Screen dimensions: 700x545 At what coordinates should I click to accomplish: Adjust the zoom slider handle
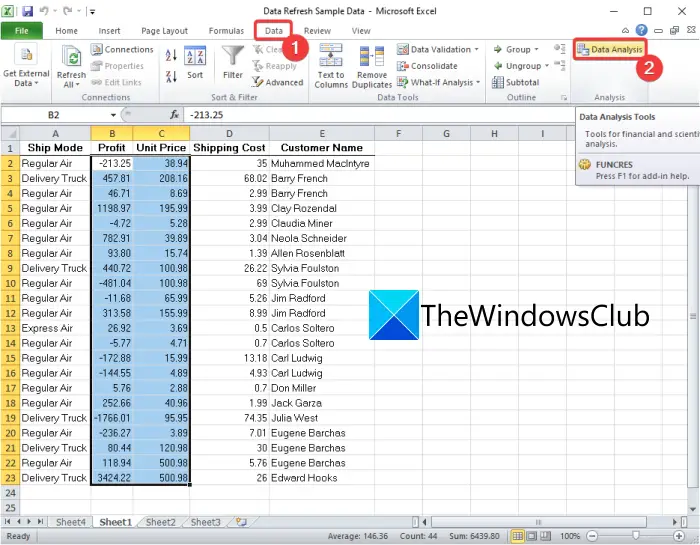point(636,535)
